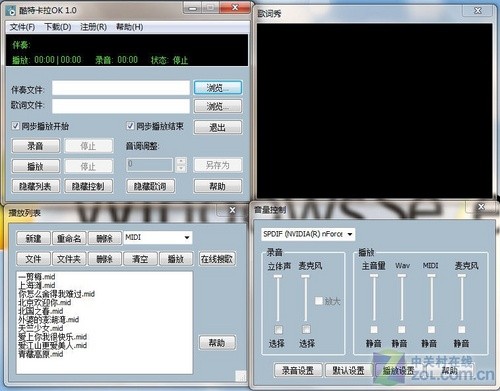Mute the MIDI playback channel

coord(431,329)
